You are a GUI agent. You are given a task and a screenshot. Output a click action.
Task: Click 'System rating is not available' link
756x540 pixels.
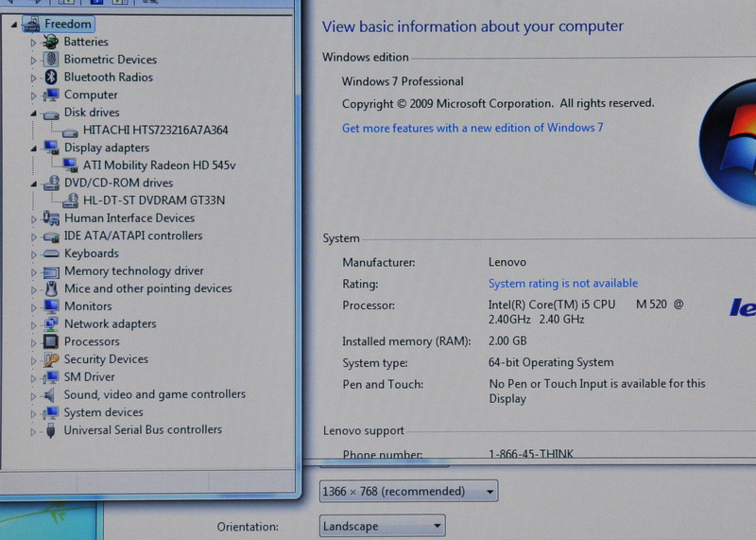coord(562,284)
